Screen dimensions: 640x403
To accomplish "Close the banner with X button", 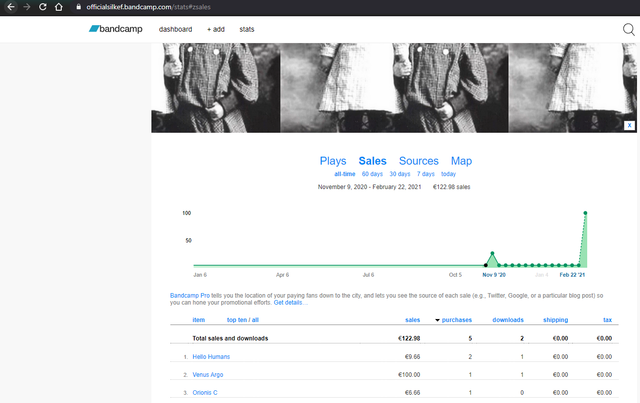I will coord(629,125).
